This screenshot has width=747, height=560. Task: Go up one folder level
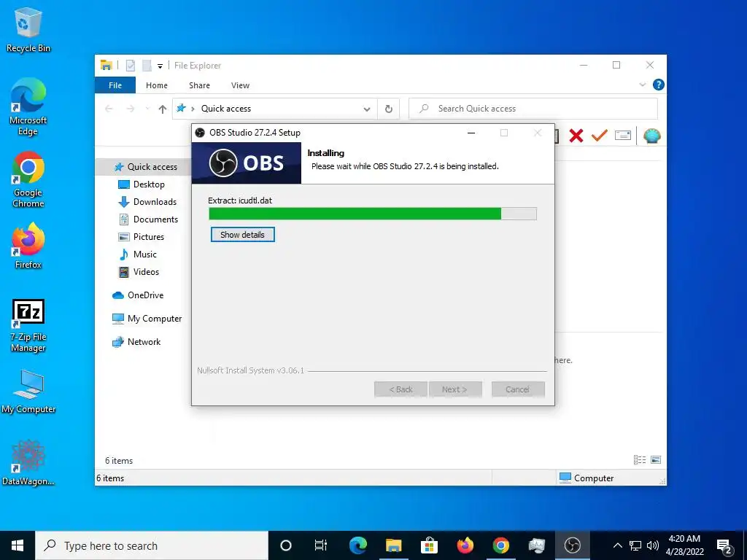[x=163, y=109]
